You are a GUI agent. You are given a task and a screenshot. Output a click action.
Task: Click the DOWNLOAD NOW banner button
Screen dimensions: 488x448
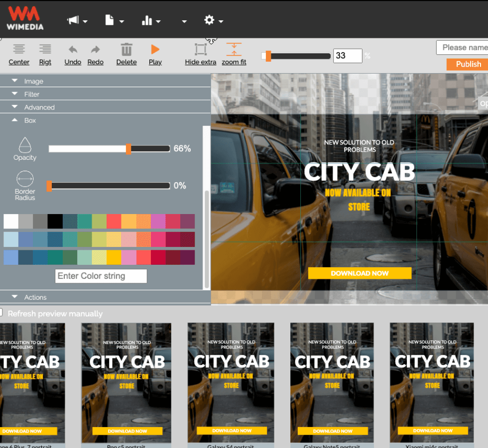click(x=360, y=273)
